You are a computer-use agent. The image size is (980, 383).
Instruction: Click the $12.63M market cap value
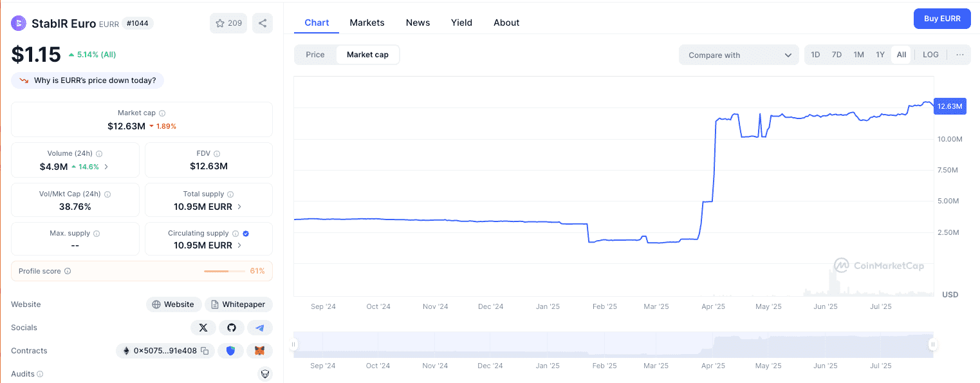(126, 126)
